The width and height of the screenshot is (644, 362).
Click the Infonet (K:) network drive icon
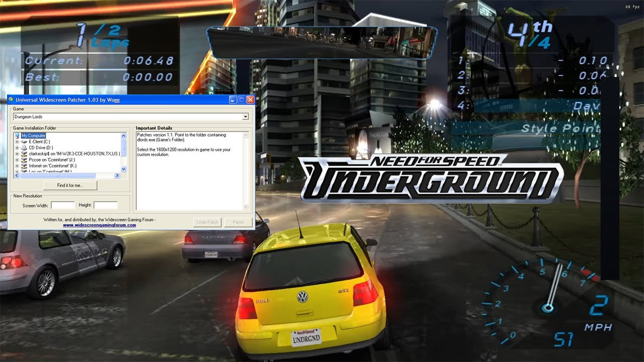(24, 166)
